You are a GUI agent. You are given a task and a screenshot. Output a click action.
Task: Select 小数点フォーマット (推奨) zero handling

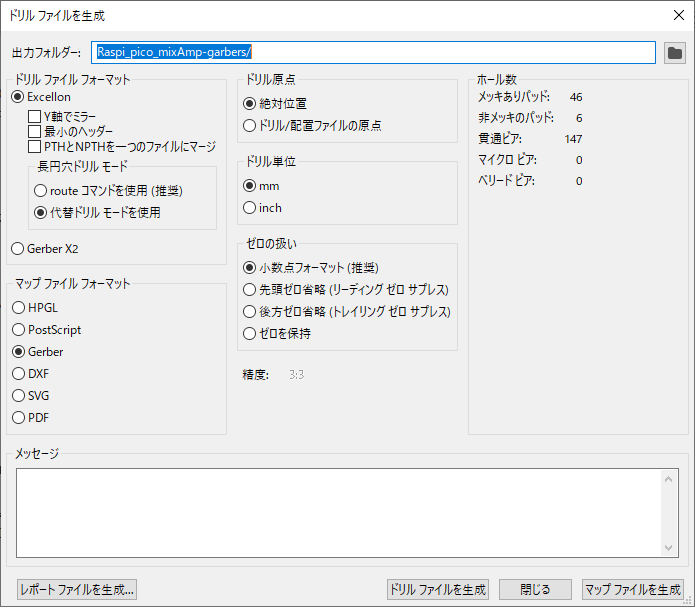tap(311, 268)
